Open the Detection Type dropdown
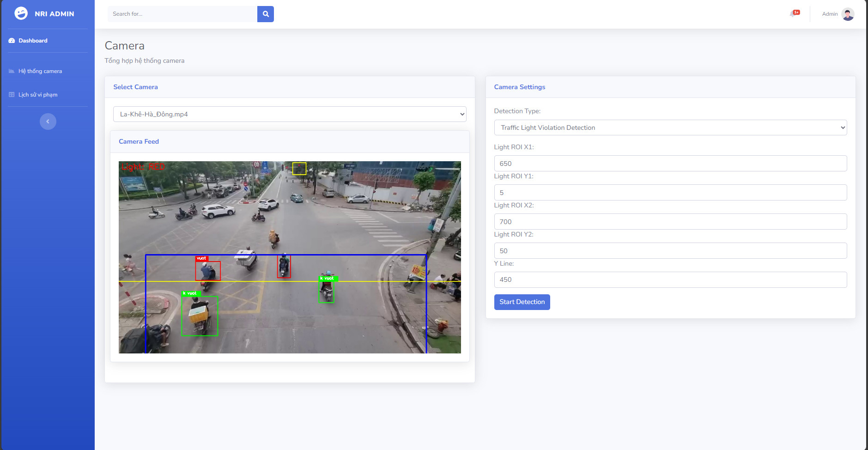868x450 pixels. coord(670,128)
